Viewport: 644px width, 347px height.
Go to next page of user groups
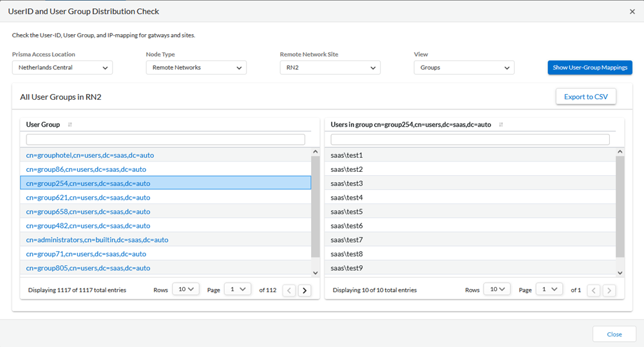click(304, 290)
